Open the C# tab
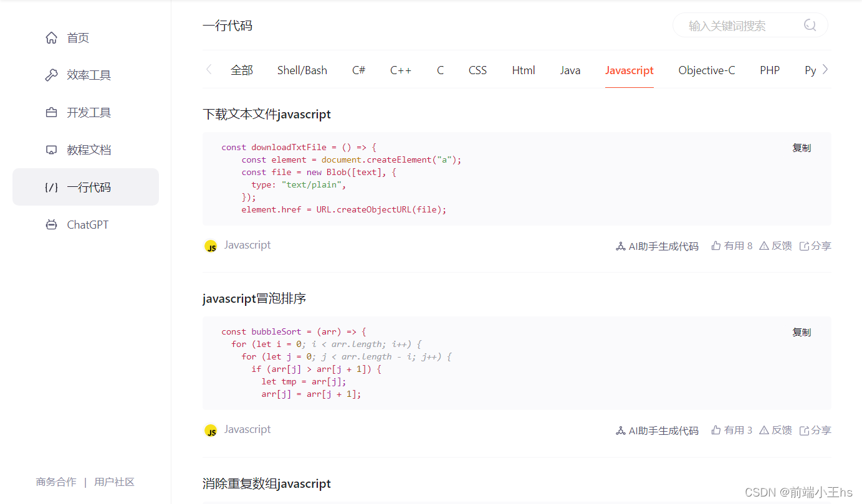This screenshot has height=504, width=862. [x=359, y=70]
